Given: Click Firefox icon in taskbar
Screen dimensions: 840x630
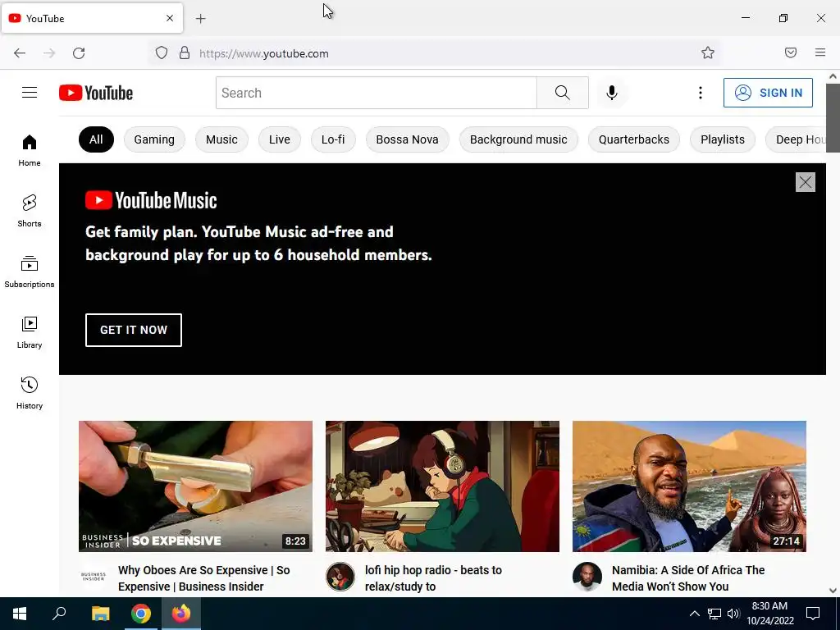Looking at the screenshot, I should click(181, 614).
